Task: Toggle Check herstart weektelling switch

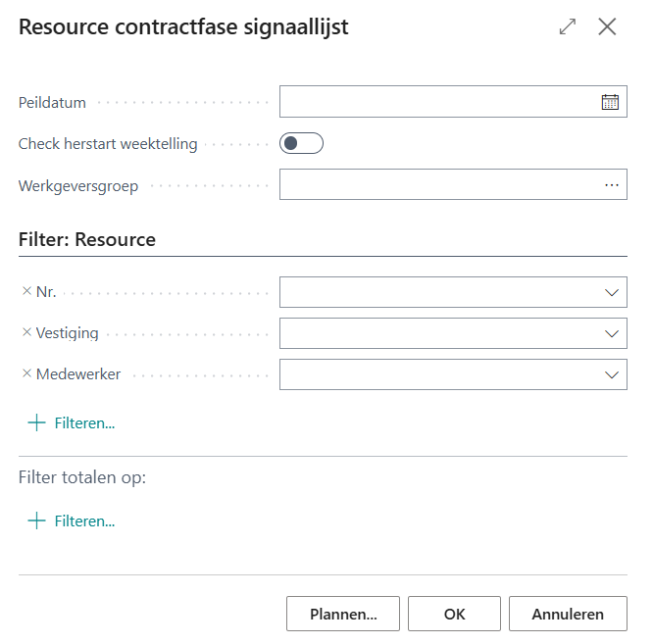Action: [x=301, y=144]
